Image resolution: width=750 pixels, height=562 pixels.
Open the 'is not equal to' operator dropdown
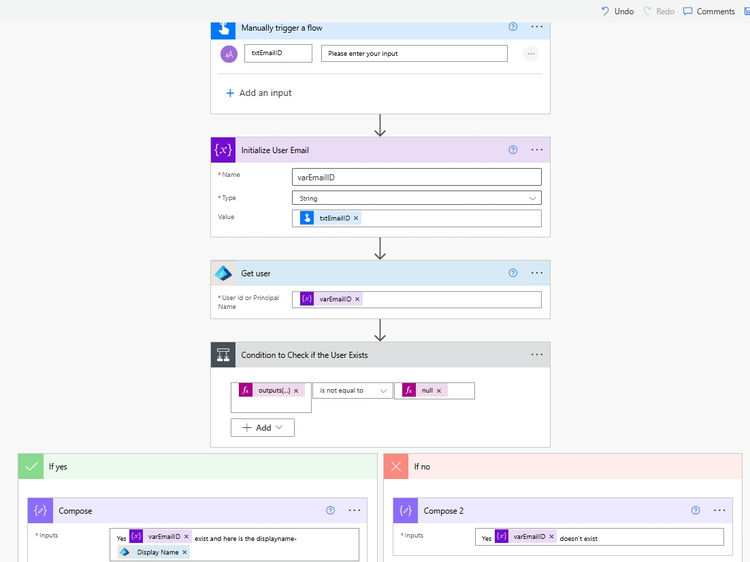coord(353,391)
